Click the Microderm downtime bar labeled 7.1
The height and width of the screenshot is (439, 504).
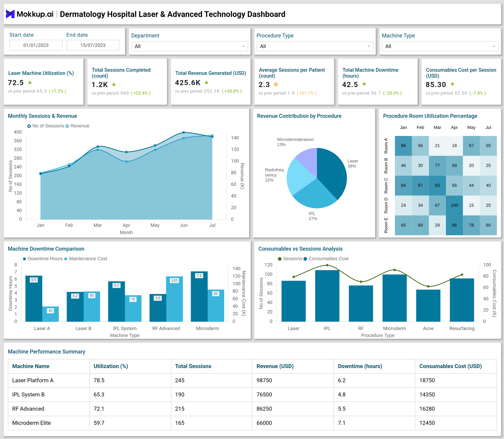click(199, 296)
